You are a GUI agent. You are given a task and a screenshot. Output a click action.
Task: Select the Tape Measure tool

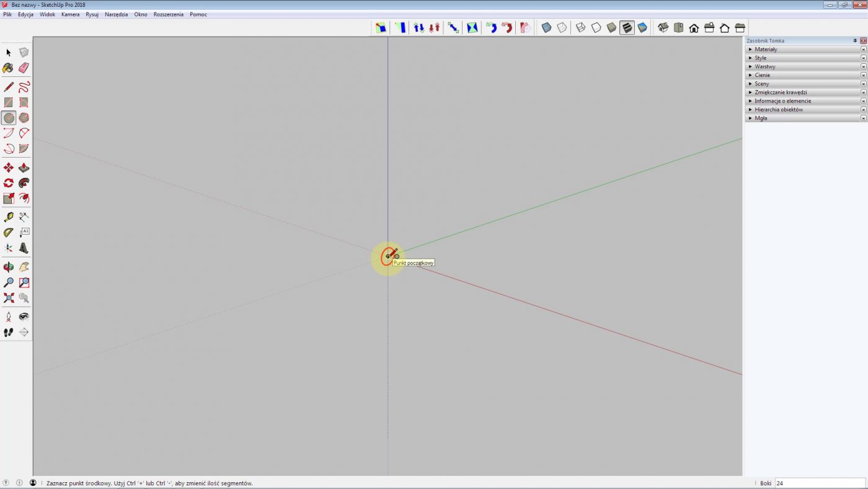click(8, 217)
